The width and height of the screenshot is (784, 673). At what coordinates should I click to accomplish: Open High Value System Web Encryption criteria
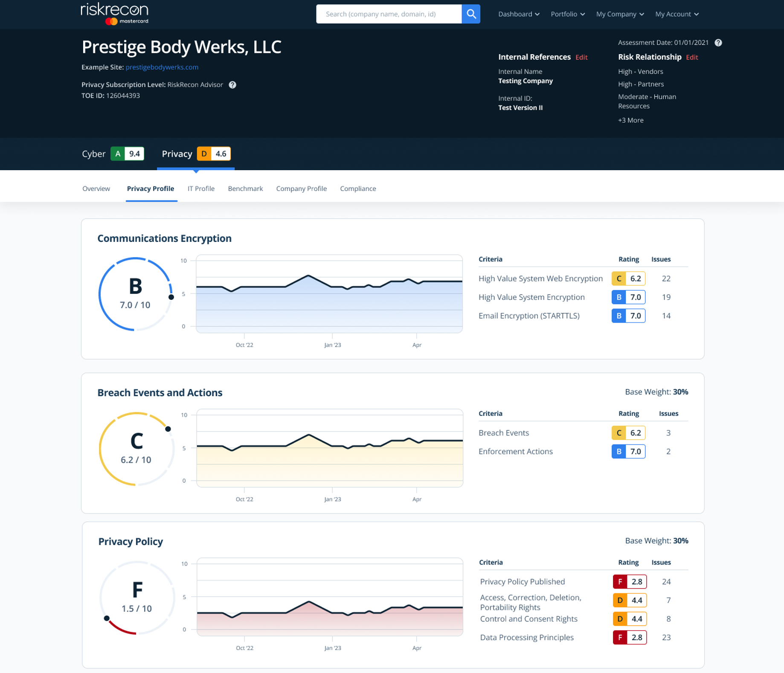coord(540,278)
